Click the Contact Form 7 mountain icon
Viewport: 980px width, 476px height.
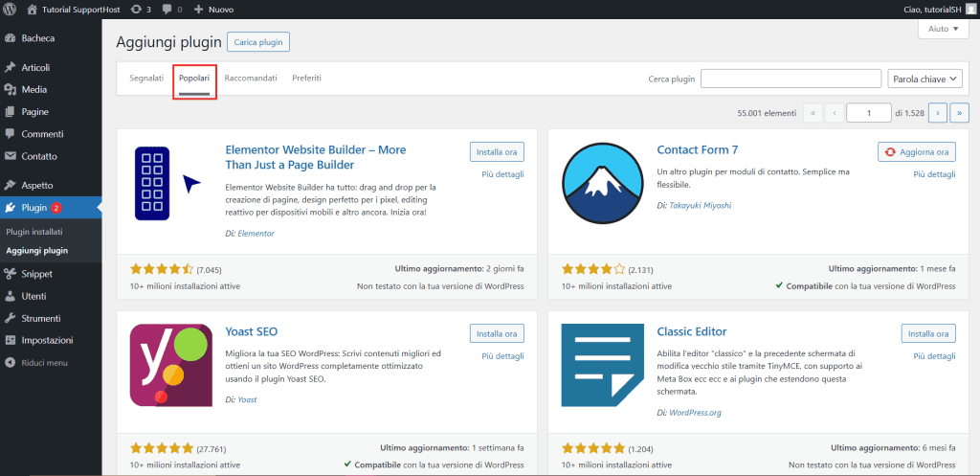point(603,183)
